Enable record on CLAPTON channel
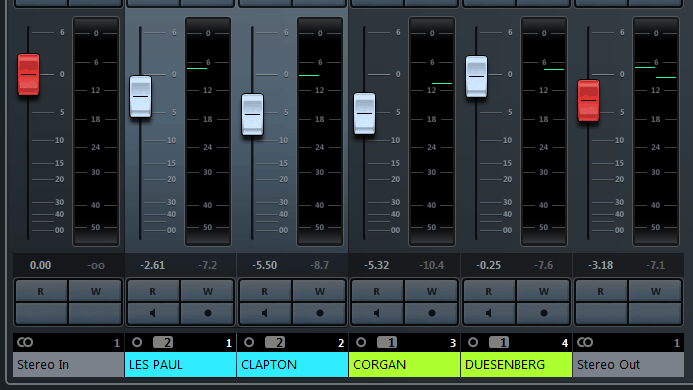This screenshot has width=693, height=390. [320, 313]
